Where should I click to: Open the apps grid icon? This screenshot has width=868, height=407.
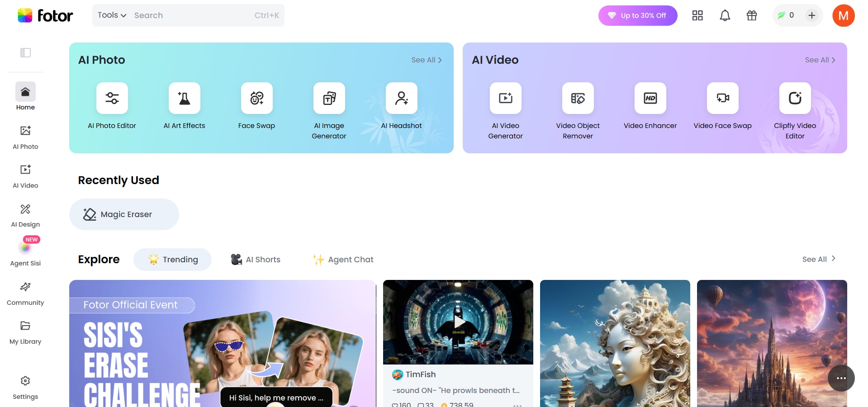[697, 15]
